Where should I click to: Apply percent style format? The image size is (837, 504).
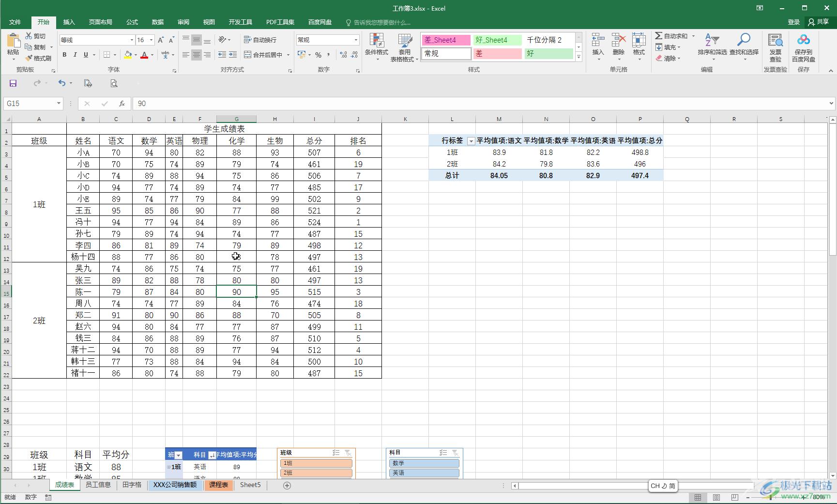click(318, 55)
